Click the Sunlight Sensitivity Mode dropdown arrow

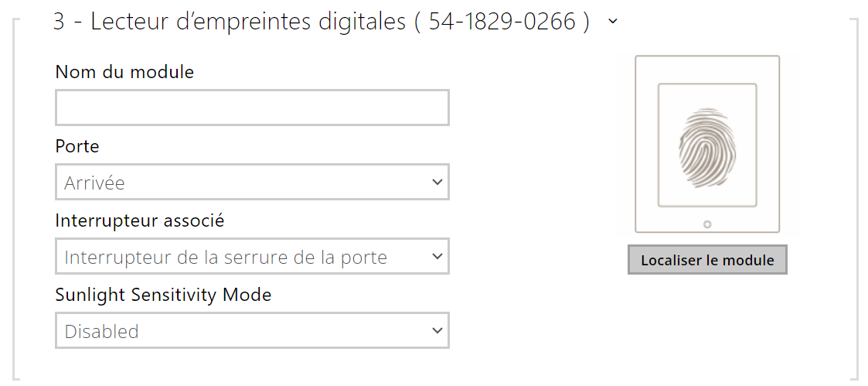(437, 331)
